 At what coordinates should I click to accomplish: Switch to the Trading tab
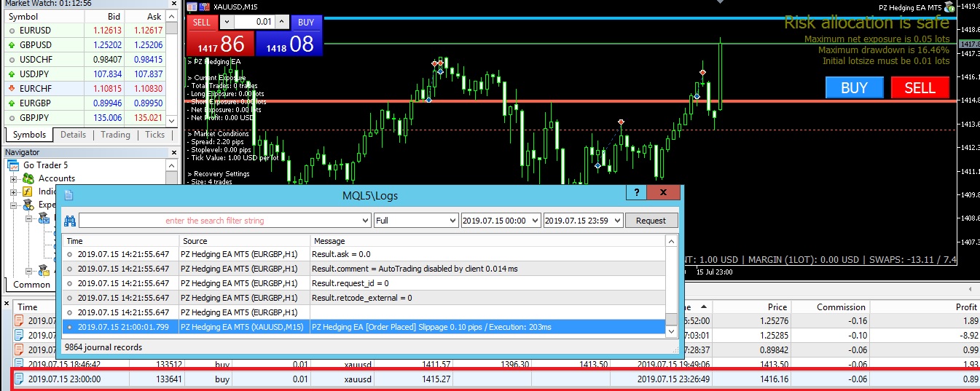point(115,135)
